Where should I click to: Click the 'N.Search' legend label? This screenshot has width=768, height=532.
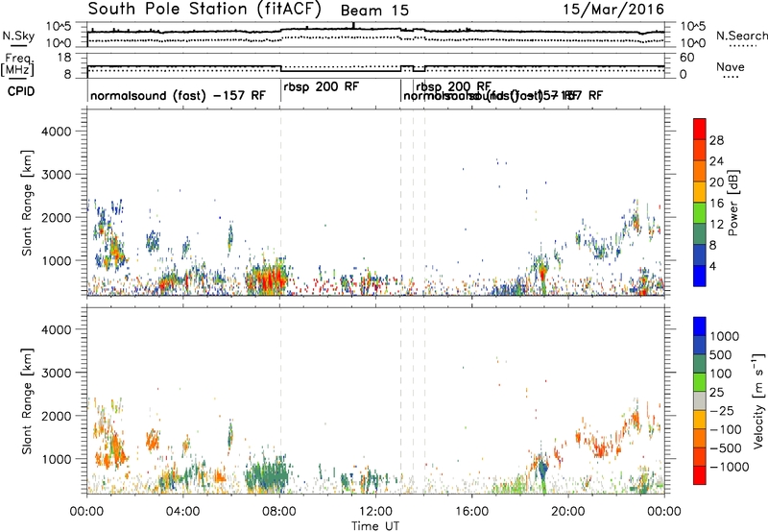[741, 36]
